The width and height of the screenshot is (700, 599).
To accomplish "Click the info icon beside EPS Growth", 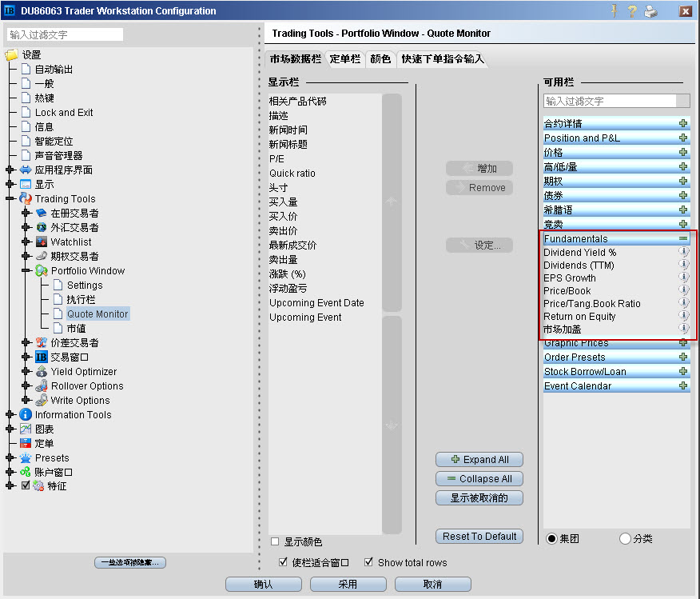I will 684,278.
